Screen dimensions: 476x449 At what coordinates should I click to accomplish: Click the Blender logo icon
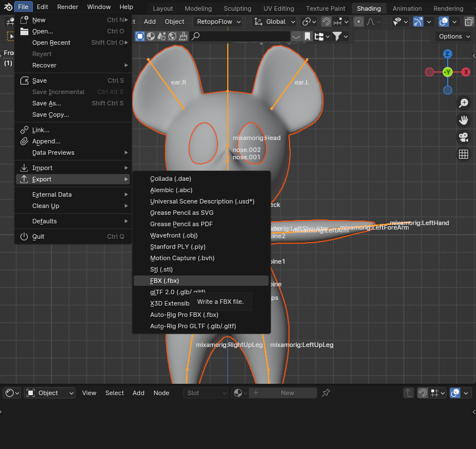click(x=8, y=7)
